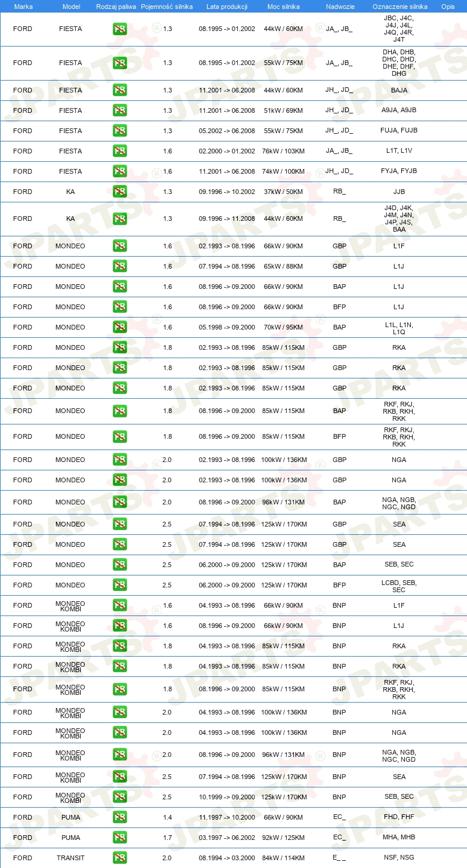Click petrol fuel icon in Transit row

tap(119, 858)
